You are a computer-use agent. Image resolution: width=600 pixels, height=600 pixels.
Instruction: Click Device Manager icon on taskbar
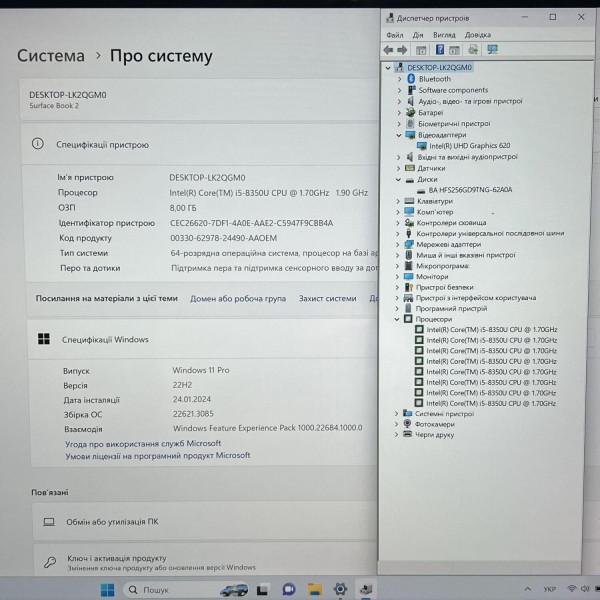coord(366,589)
